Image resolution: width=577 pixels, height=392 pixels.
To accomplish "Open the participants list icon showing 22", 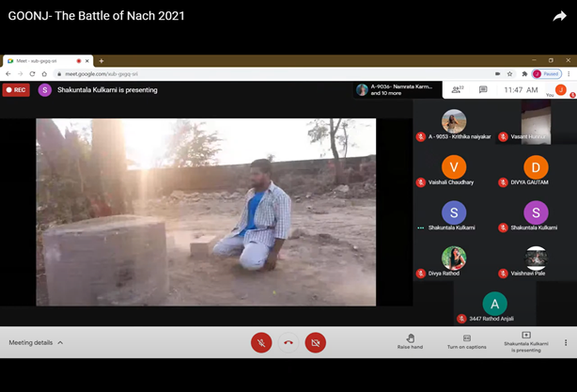I will pos(458,89).
